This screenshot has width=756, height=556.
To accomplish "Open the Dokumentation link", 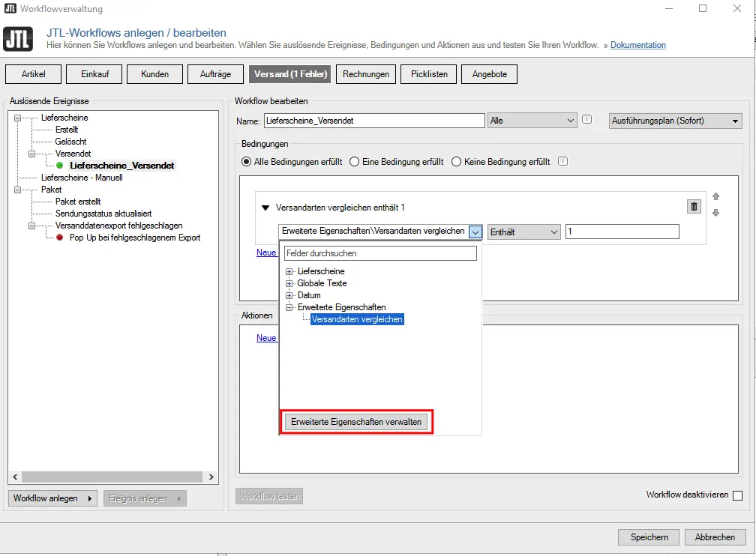I will coord(637,45).
